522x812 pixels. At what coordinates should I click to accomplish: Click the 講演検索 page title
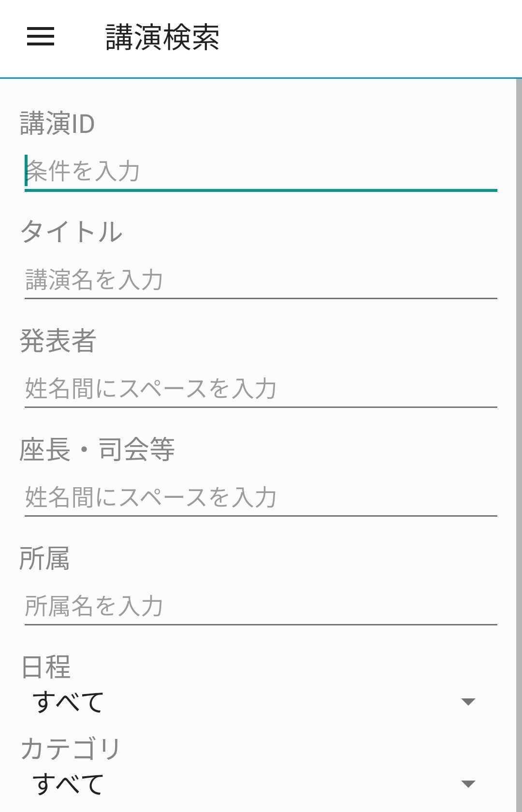click(162, 37)
